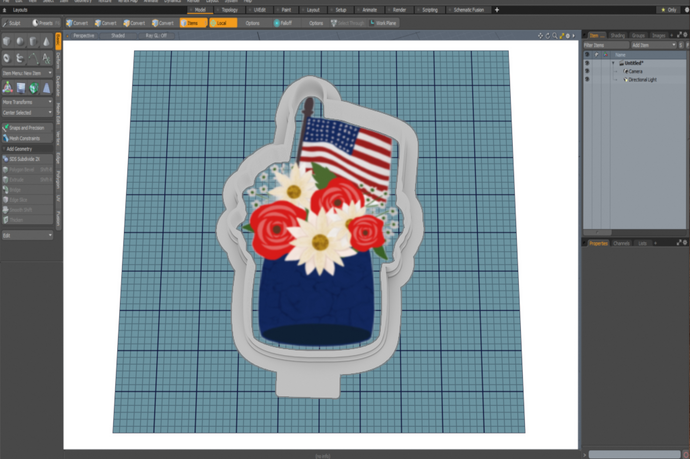
Task: Toggle Mesh Constraints
Action: (27, 138)
